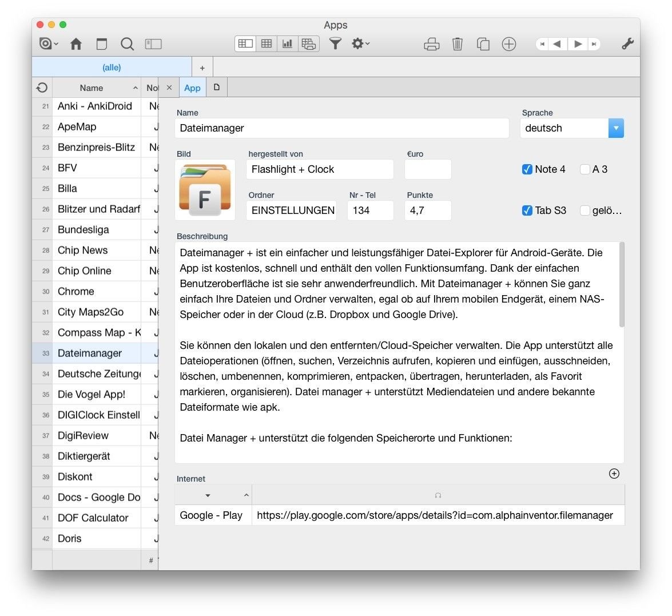Select the BFV row

click(95, 168)
